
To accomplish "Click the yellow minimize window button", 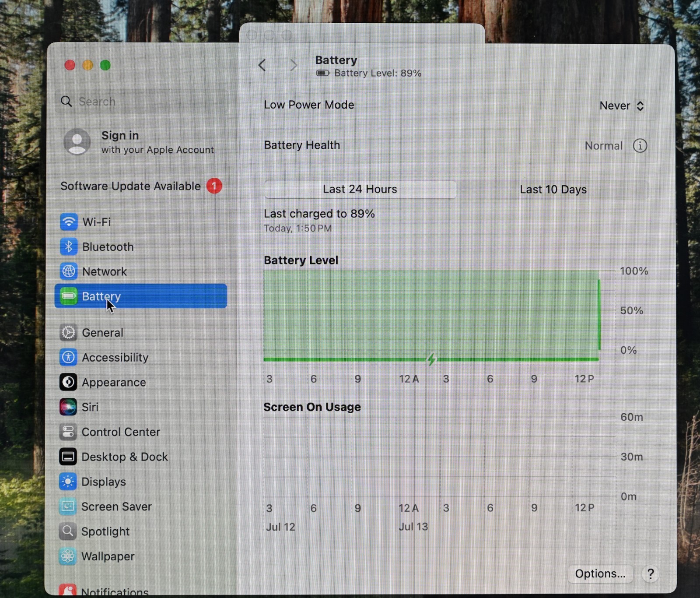I will (x=87, y=65).
